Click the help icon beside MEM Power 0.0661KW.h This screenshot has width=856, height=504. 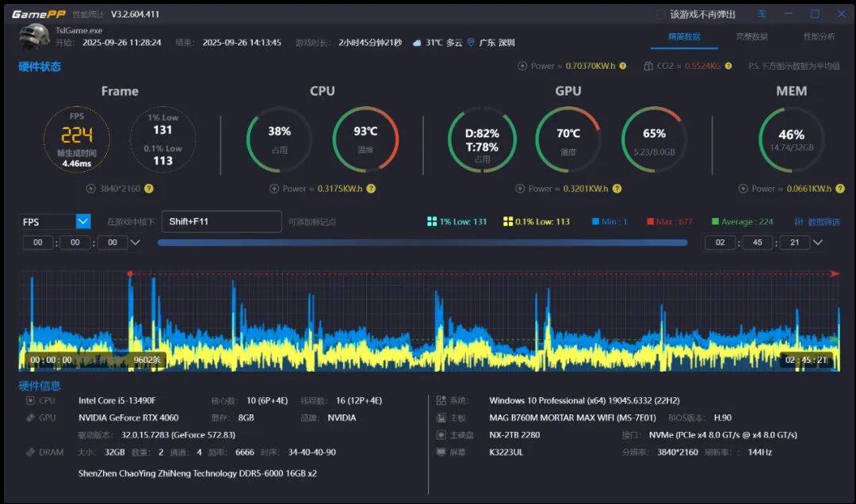tap(840, 189)
